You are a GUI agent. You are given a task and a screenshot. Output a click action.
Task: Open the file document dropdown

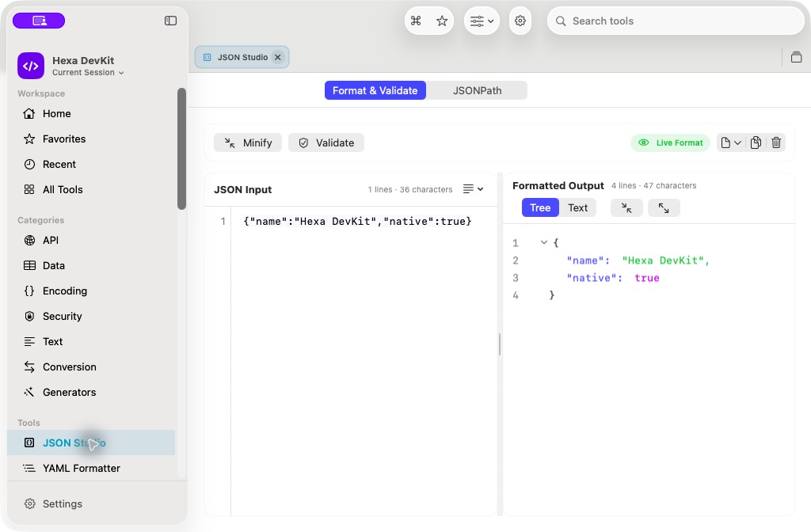[x=731, y=142]
